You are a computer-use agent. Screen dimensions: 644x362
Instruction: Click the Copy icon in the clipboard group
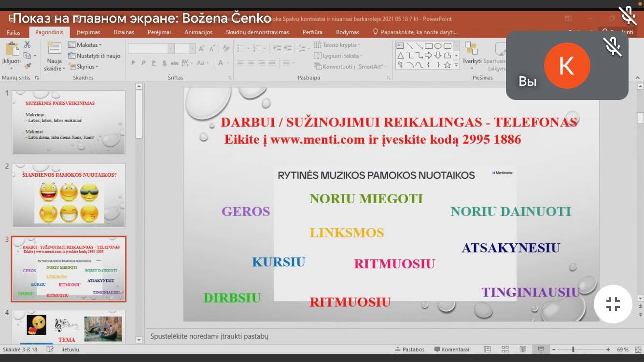coord(27,56)
